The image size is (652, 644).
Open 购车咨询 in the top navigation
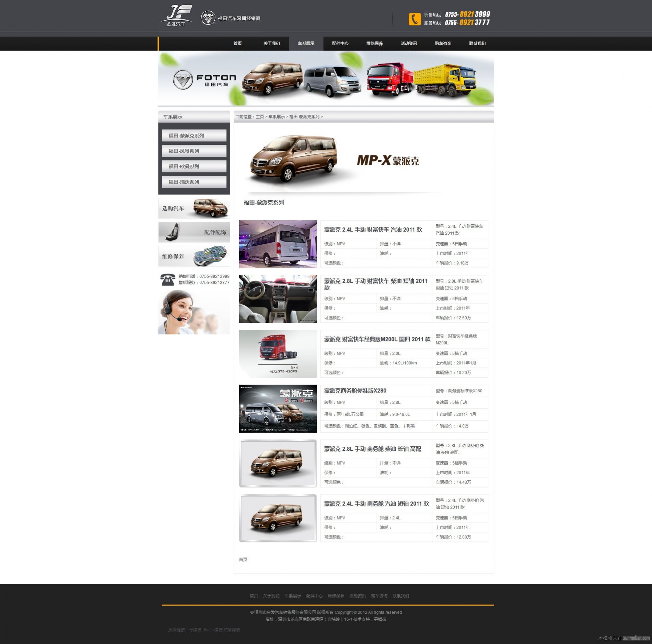(x=443, y=44)
